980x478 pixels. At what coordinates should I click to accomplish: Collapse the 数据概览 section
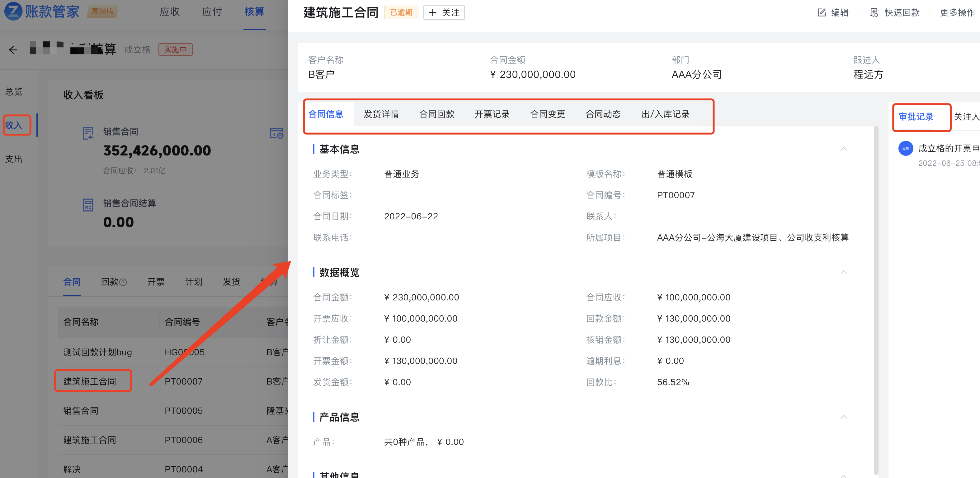pyautogui.click(x=843, y=272)
